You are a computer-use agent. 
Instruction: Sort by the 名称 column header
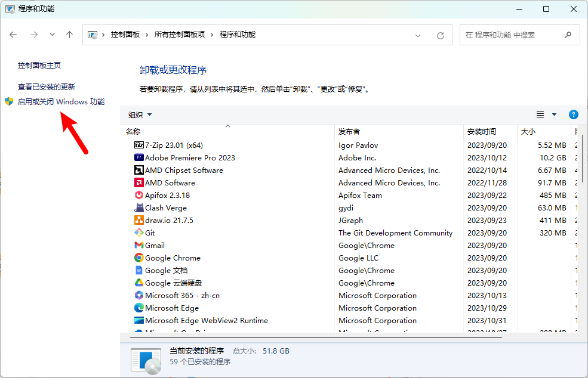point(227,131)
